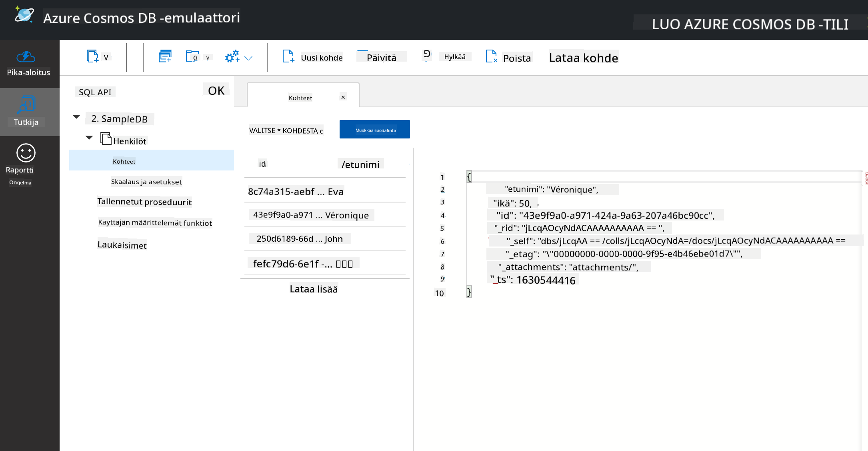Open the Pika-aloitus quick start icon
This screenshot has height=451, width=868.
click(26, 57)
